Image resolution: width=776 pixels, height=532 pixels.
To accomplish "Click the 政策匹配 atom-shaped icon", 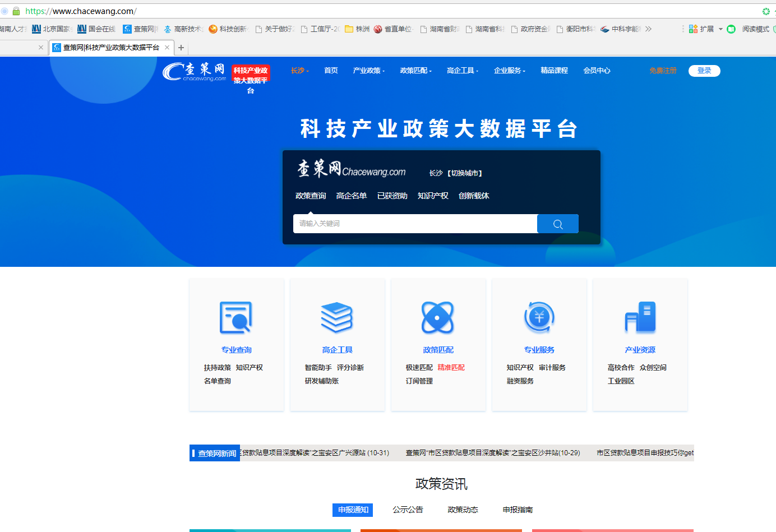I will pyautogui.click(x=437, y=318).
